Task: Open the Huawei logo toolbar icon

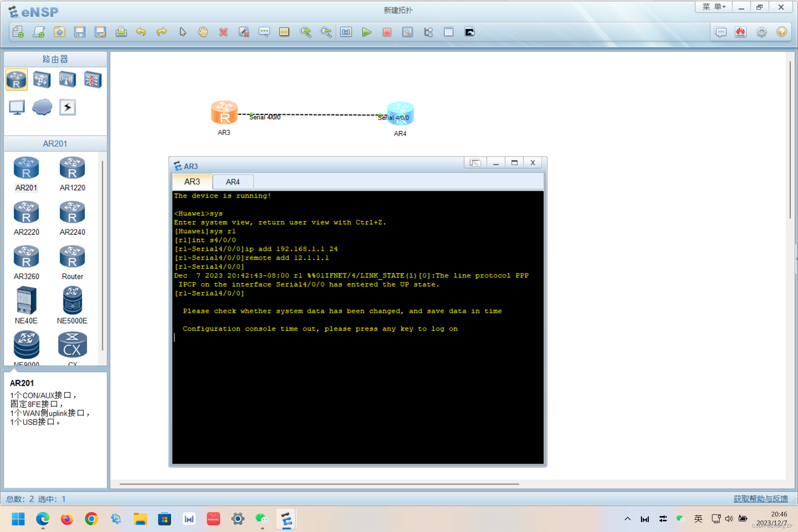Action: click(741, 32)
